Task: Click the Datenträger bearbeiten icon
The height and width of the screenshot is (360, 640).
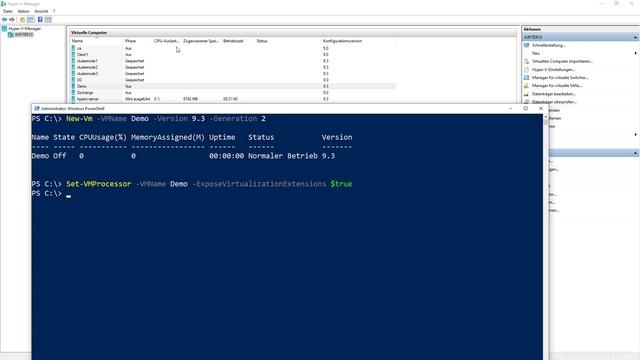Action: 527,94
